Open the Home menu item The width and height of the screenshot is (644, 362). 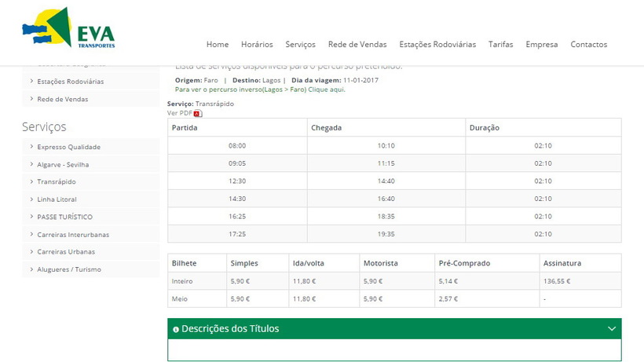coord(218,45)
